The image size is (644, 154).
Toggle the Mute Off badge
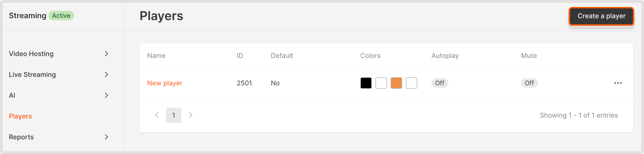click(529, 83)
